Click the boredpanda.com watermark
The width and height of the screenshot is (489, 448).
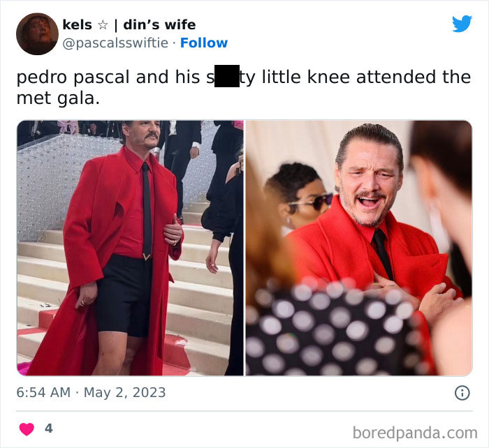click(x=415, y=433)
